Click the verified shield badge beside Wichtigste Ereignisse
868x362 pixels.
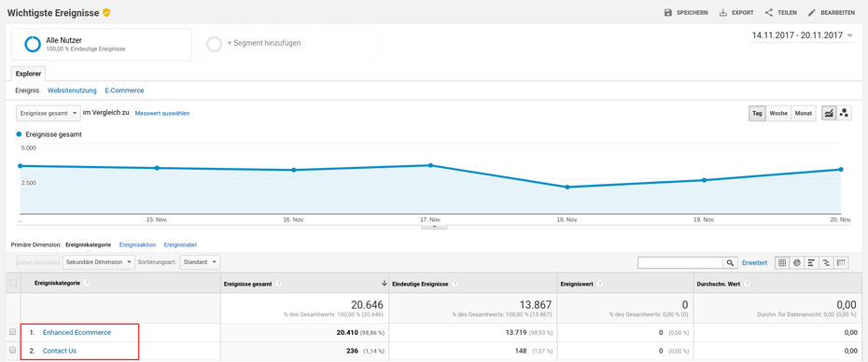(106, 12)
